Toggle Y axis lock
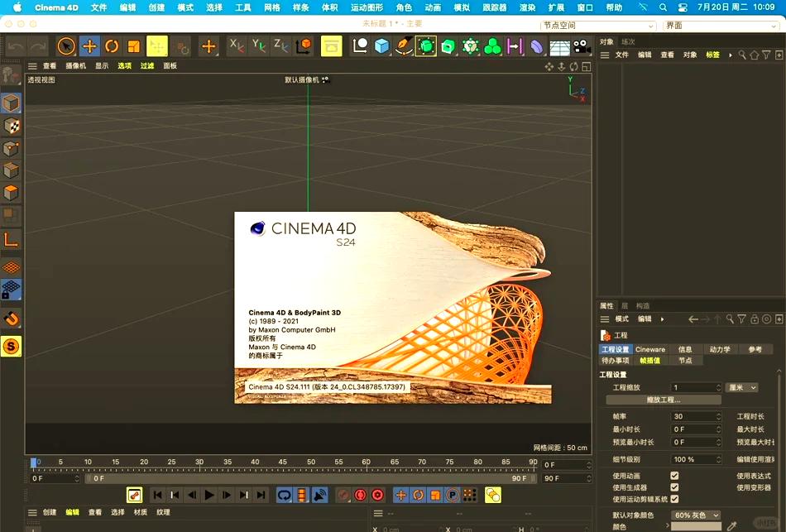The height and width of the screenshot is (532, 786). pos(259,46)
